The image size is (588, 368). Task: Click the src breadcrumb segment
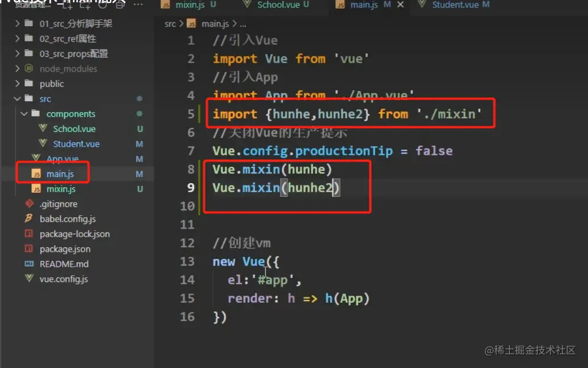click(170, 24)
